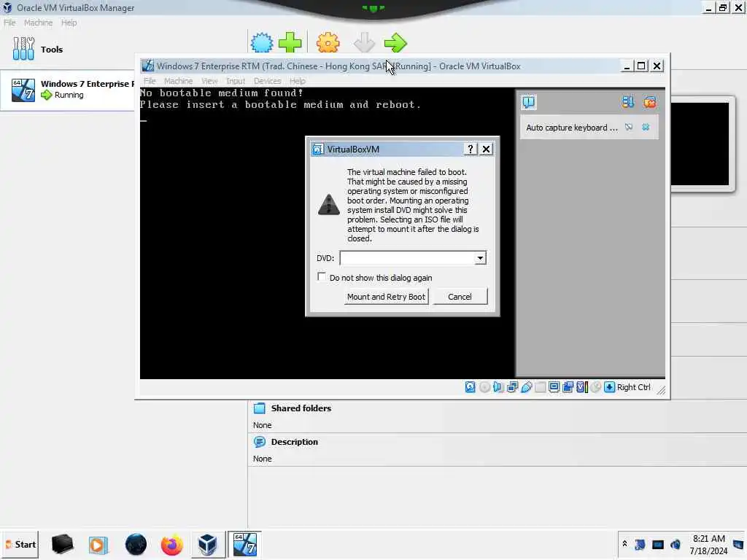Open Machine menu in VirtualBox Manager

(x=38, y=23)
